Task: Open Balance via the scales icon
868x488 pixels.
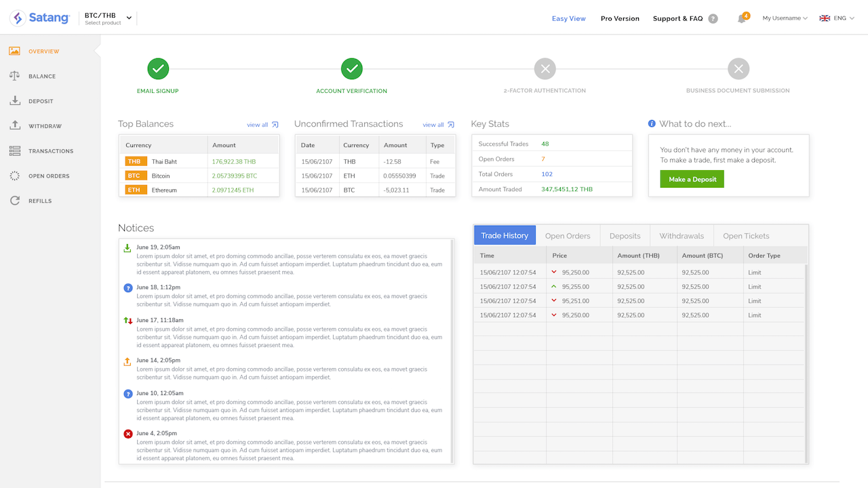Action: (x=14, y=76)
